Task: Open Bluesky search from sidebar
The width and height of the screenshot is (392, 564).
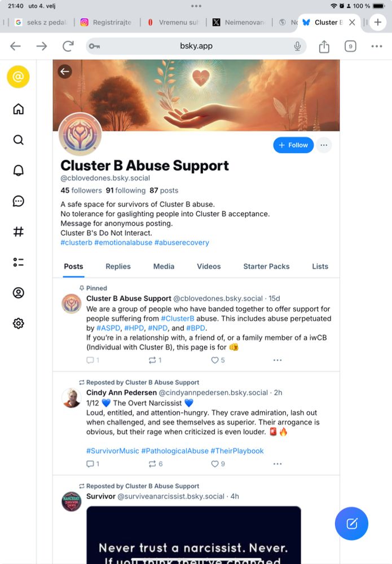Action: [19, 139]
